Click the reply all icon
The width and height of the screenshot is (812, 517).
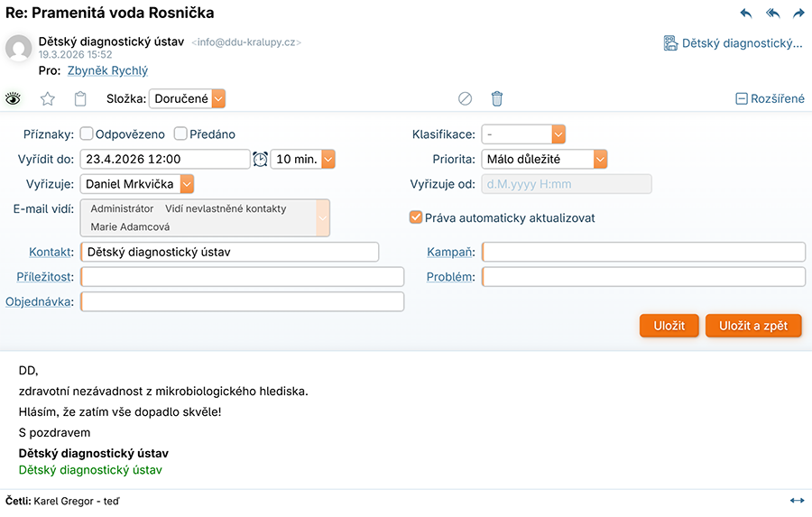click(x=772, y=14)
